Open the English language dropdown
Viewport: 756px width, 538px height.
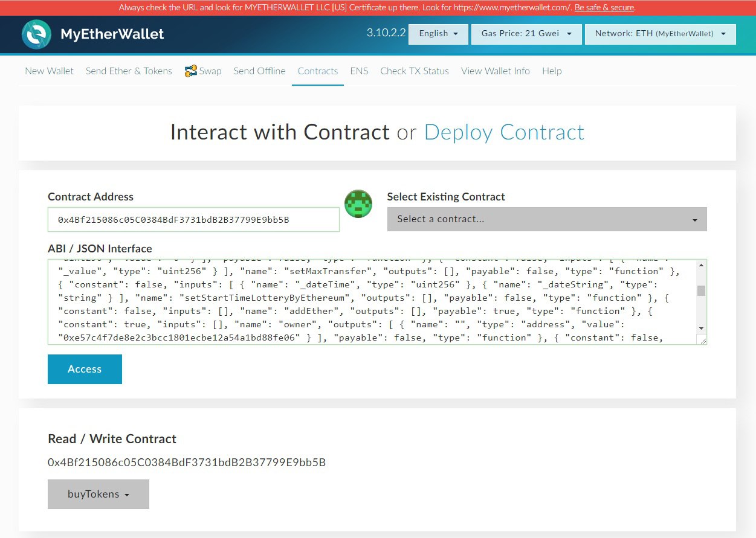438,34
